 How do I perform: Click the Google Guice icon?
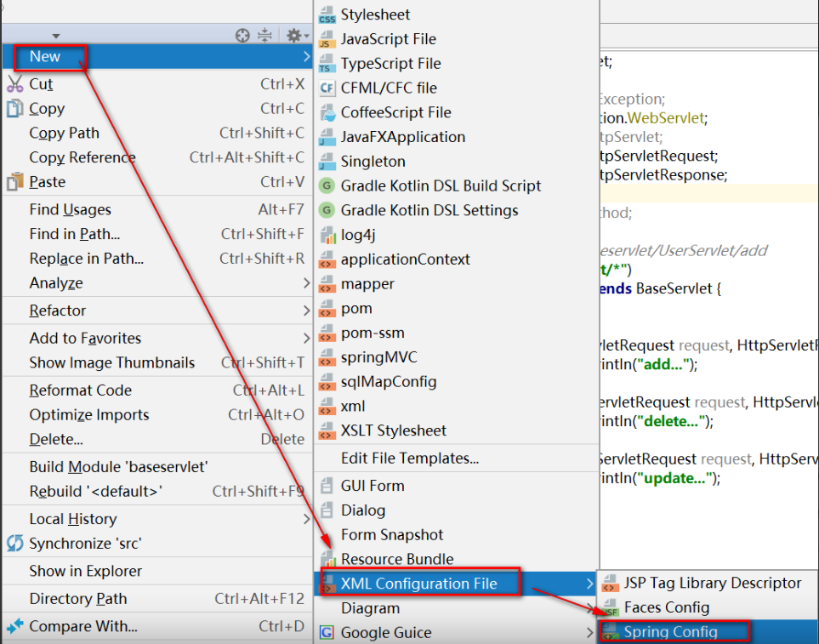pos(327,632)
